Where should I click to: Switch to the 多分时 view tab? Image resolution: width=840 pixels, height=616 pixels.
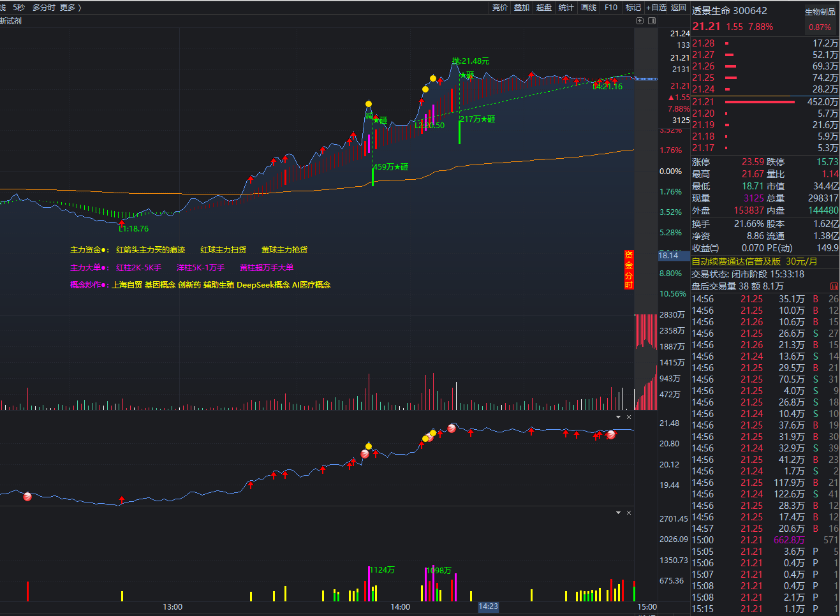tap(44, 8)
